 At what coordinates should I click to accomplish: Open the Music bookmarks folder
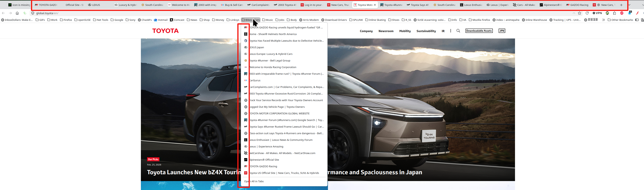pos(268,20)
